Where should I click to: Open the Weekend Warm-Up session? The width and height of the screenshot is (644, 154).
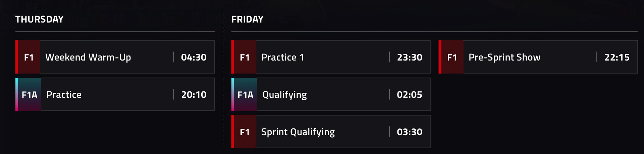[88, 57]
